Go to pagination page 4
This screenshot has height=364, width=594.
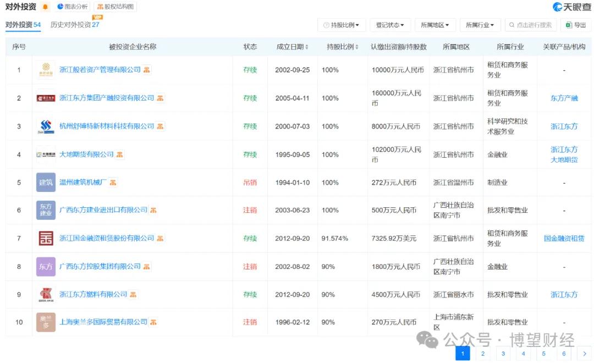tap(523, 354)
